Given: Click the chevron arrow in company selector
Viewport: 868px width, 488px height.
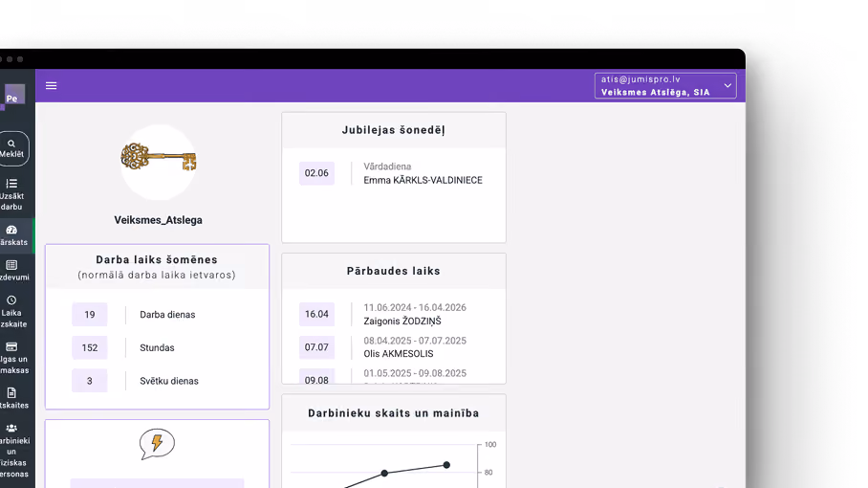Looking at the screenshot, I should [x=727, y=86].
